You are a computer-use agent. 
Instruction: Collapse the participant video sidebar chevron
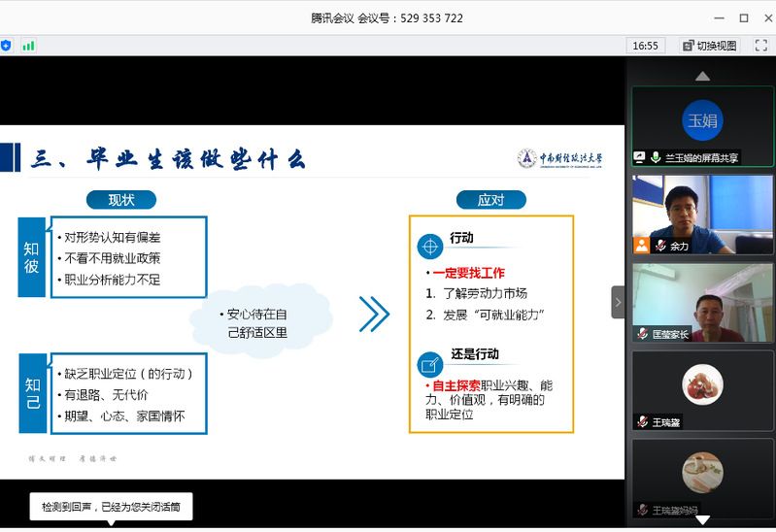point(618,302)
